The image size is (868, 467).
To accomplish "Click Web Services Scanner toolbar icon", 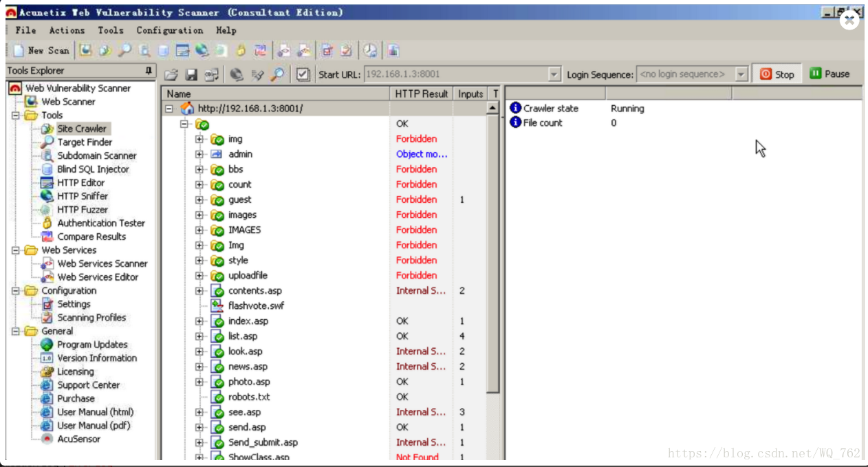I will [x=283, y=50].
